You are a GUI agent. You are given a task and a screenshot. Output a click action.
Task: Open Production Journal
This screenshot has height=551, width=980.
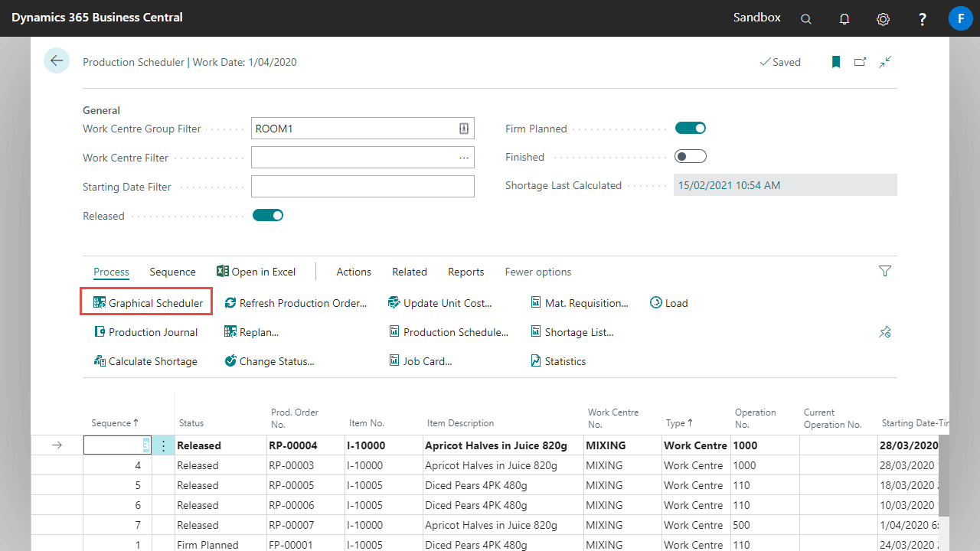tap(145, 332)
